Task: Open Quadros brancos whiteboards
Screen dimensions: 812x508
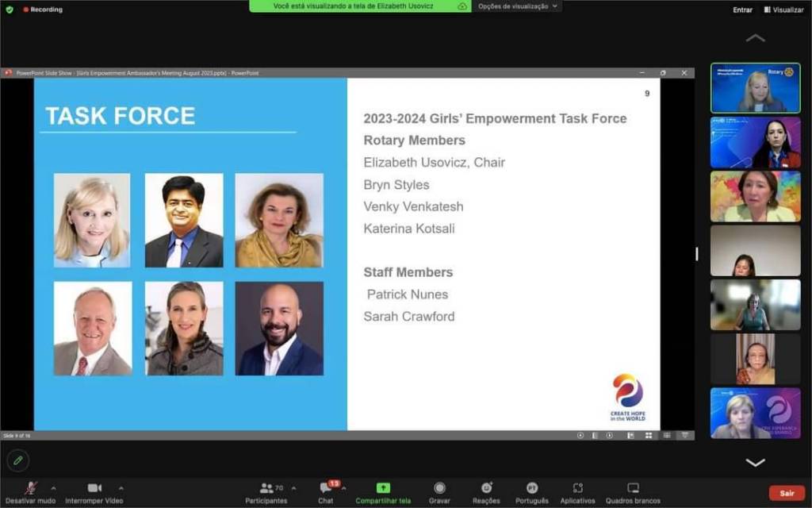Action: [x=633, y=488]
